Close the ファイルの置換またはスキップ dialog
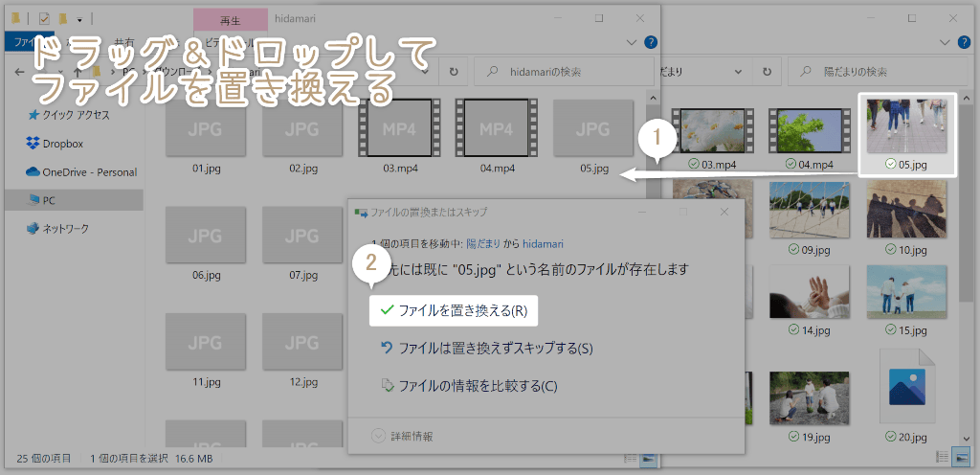 tap(724, 212)
